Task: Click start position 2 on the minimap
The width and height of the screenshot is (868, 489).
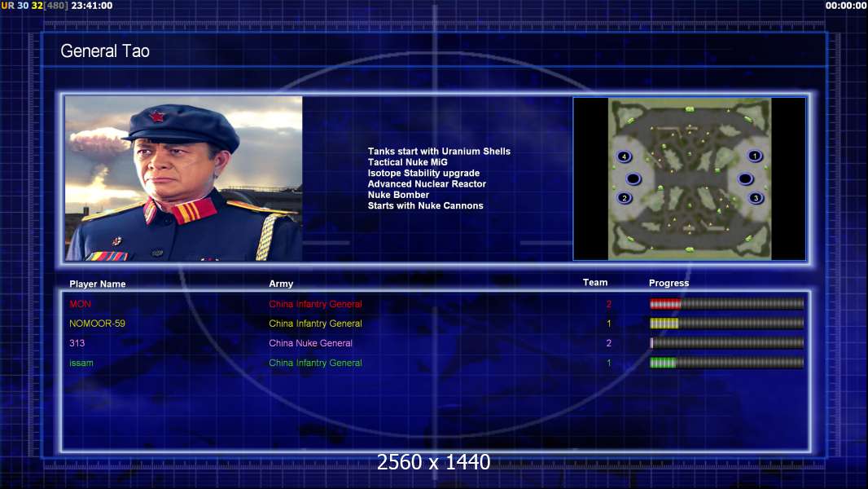Action: 625,198
